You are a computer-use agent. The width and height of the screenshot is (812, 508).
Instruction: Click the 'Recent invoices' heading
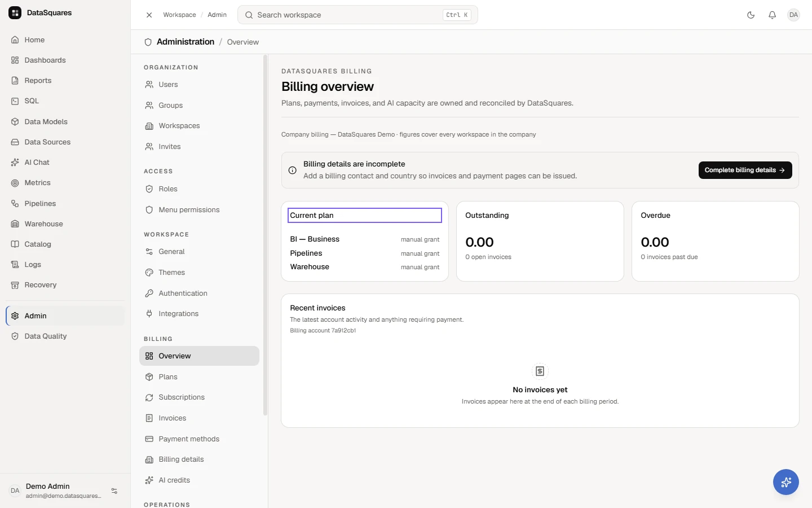pos(317,308)
